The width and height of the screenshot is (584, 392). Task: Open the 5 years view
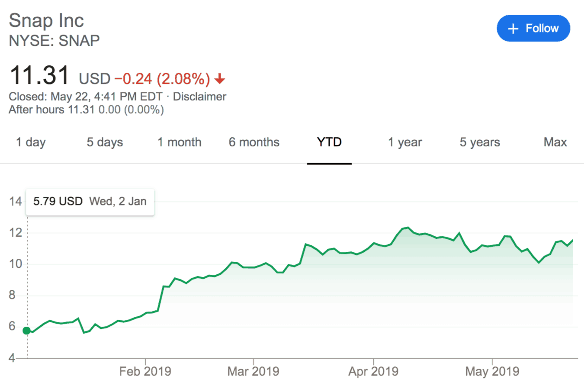(x=479, y=142)
